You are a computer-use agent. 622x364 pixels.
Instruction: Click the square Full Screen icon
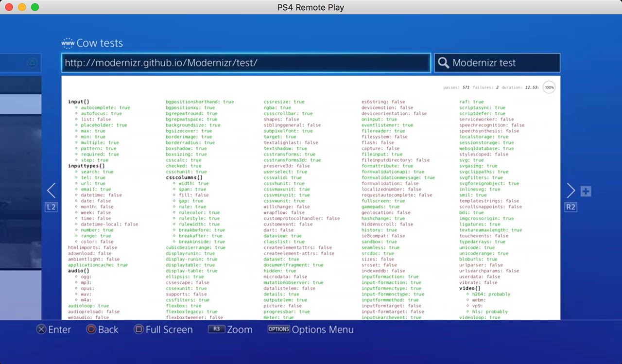[x=138, y=329]
